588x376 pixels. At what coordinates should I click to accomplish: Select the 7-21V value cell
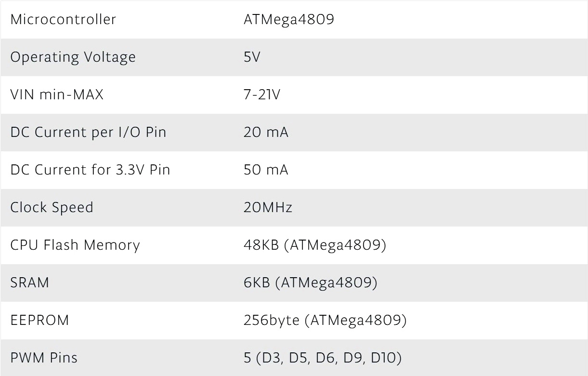tap(262, 95)
